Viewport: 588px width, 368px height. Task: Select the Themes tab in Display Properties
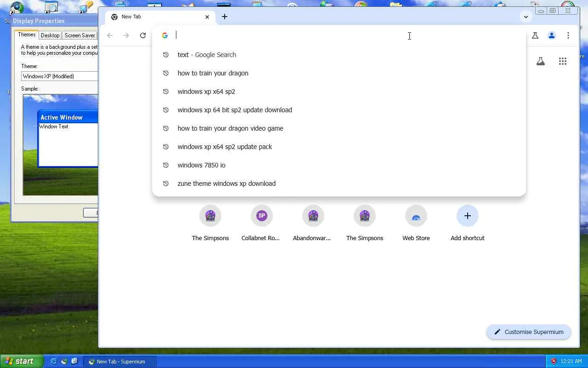pos(27,35)
